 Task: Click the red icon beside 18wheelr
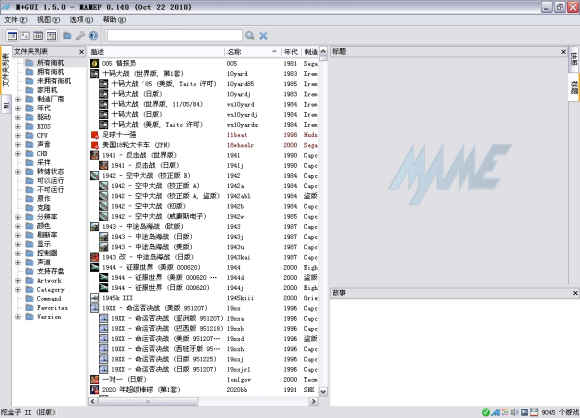tap(95, 145)
